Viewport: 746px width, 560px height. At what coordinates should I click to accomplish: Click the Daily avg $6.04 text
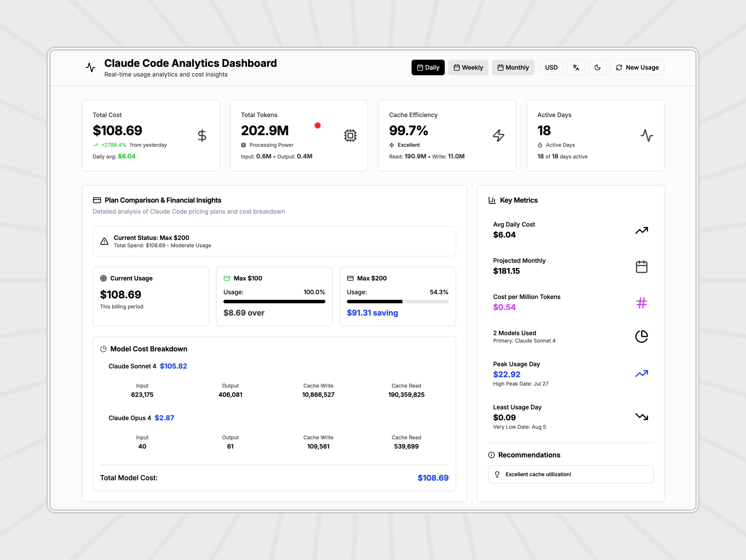point(114,157)
